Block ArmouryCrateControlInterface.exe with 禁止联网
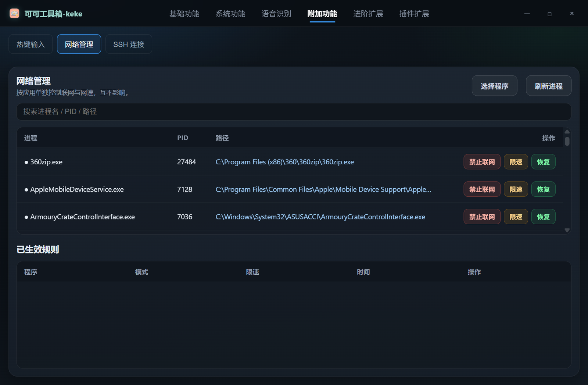This screenshot has width=588, height=385. pos(482,217)
